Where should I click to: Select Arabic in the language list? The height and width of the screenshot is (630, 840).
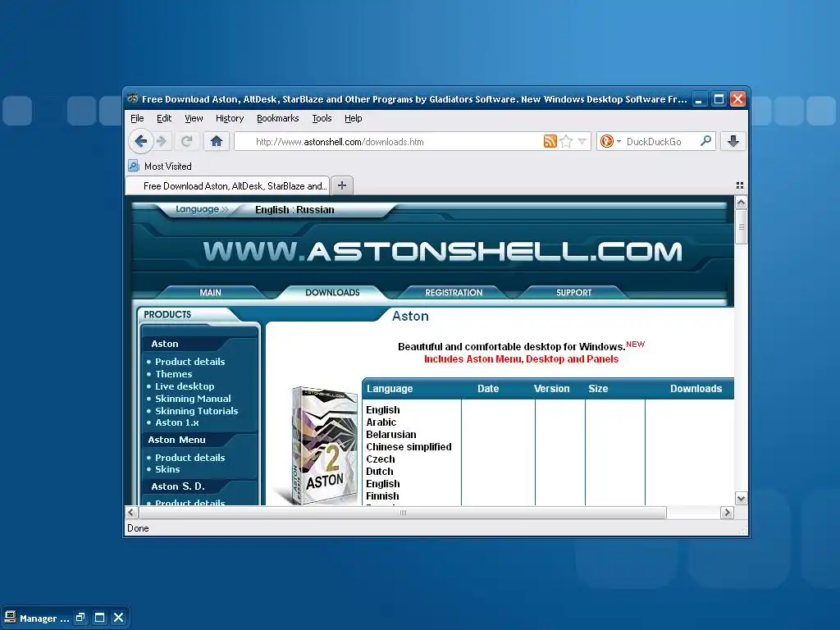click(381, 422)
